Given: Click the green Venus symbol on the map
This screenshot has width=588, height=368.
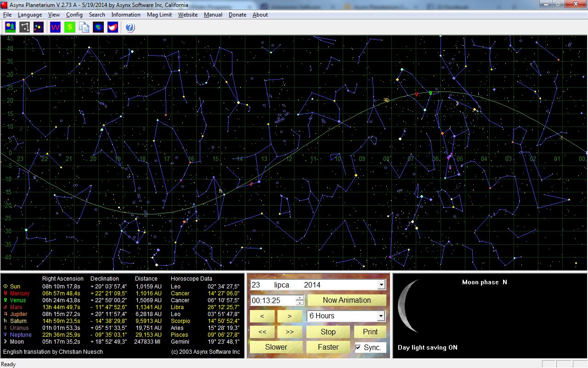Looking at the screenshot, I should coord(430,93).
